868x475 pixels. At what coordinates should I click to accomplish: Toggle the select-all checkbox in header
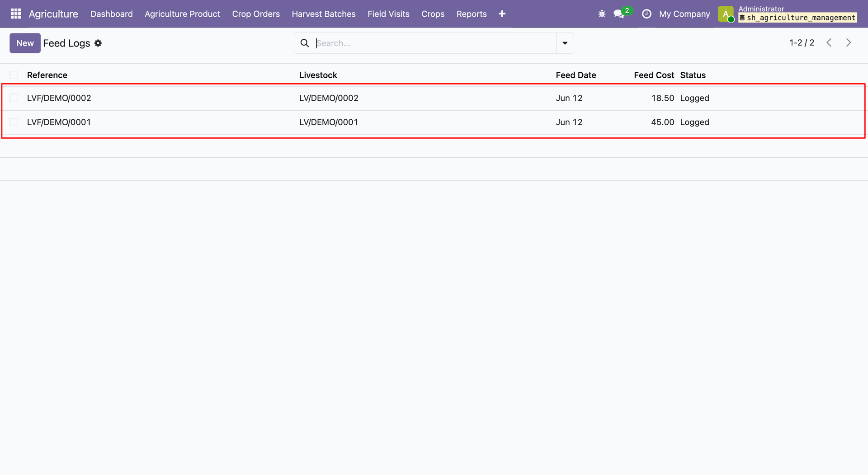point(14,75)
